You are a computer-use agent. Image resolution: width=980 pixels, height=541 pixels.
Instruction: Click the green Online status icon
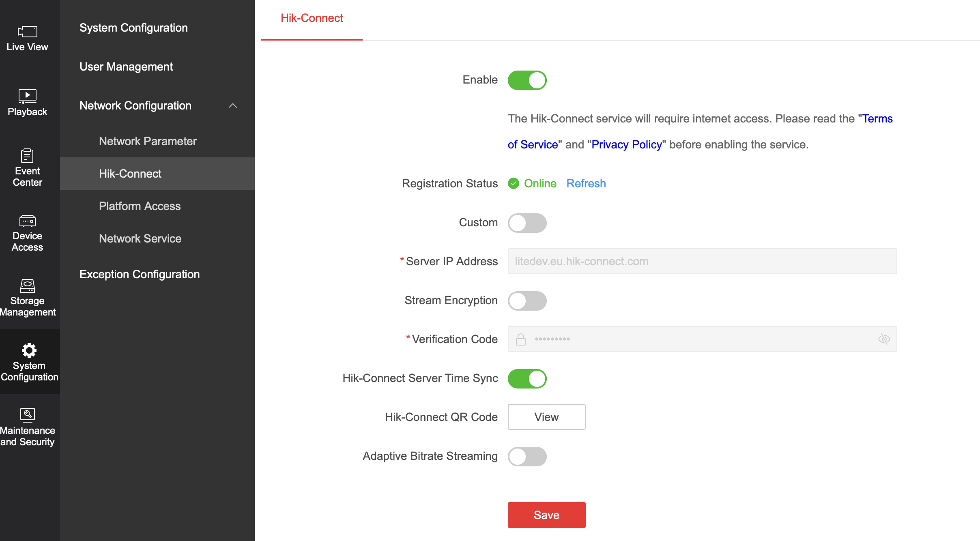pos(514,184)
